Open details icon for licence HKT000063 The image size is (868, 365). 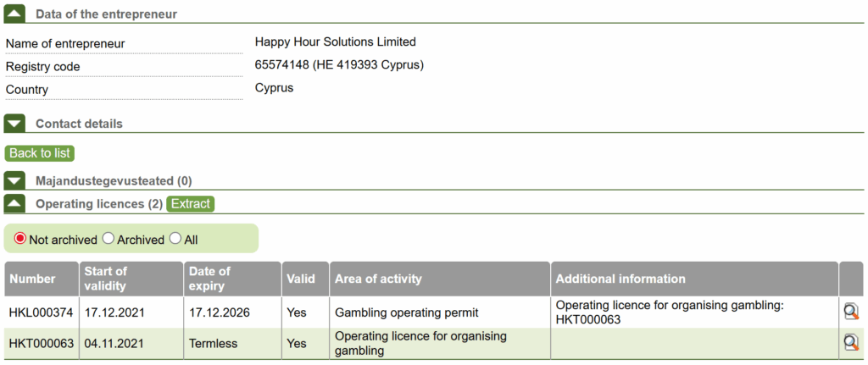tap(851, 343)
